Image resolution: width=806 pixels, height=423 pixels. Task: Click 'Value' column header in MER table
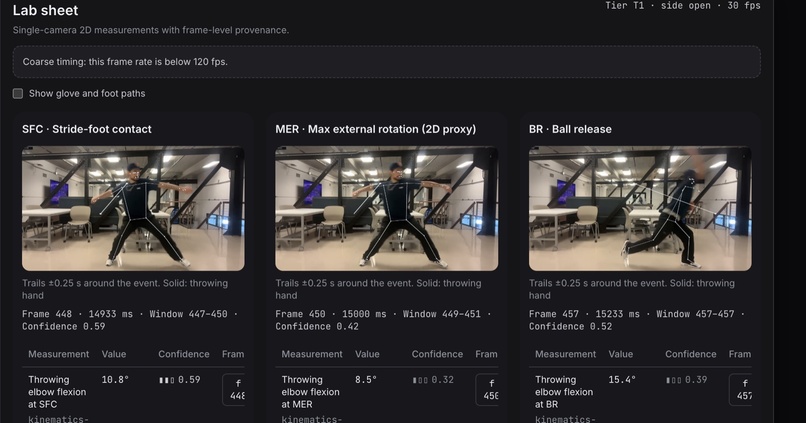pos(367,354)
